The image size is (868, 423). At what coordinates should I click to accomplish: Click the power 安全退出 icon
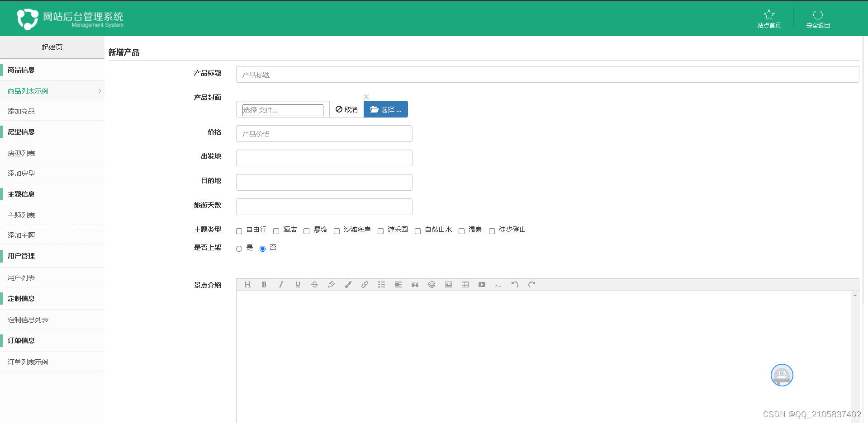click(x=818, y=14)
